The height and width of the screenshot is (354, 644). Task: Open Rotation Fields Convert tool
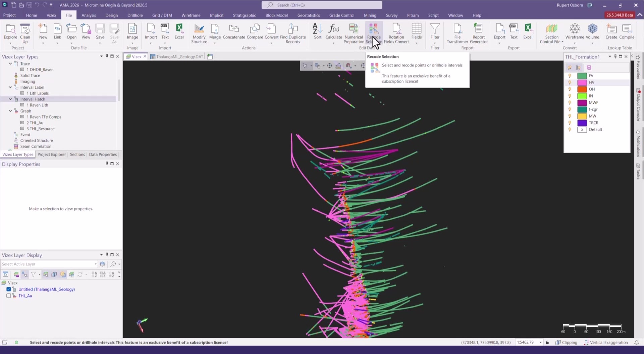pos(396,33)
